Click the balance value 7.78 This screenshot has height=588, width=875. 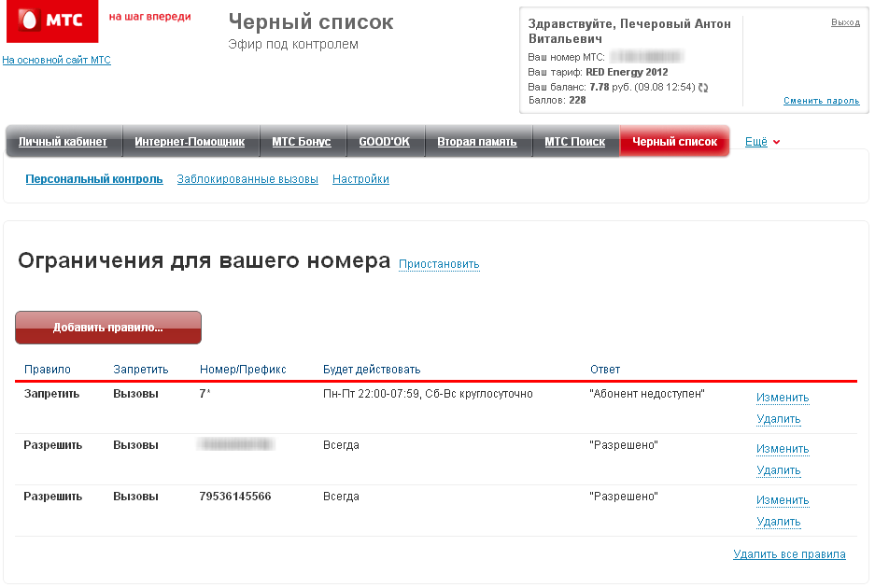point(600,87)
